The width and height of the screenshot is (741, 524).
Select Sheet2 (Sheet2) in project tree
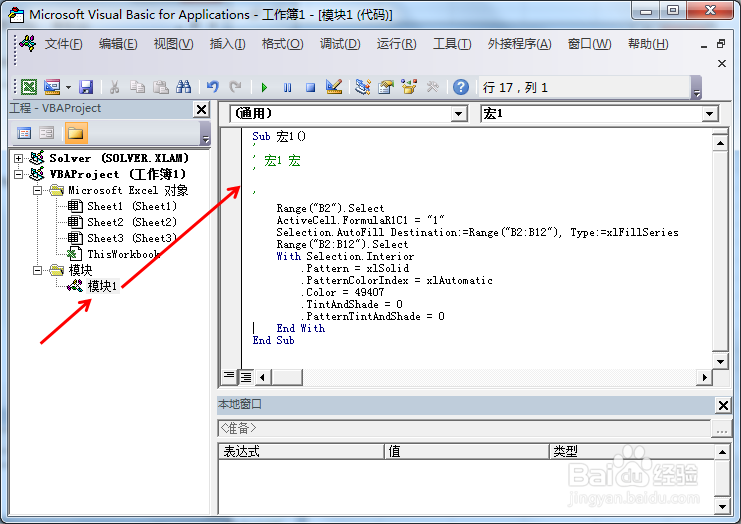coord(132,222)
